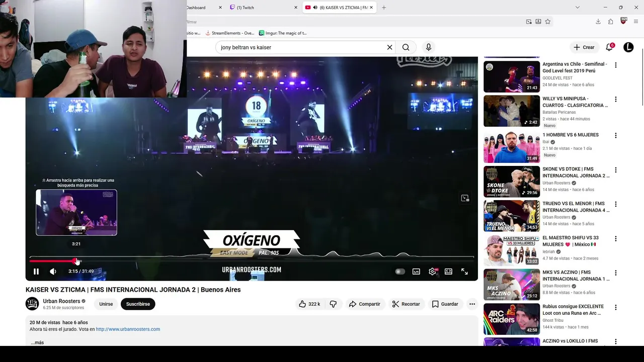Open the Imgur bookmark
The width and height of the screenshot is (644, 362).
[283, 33]
